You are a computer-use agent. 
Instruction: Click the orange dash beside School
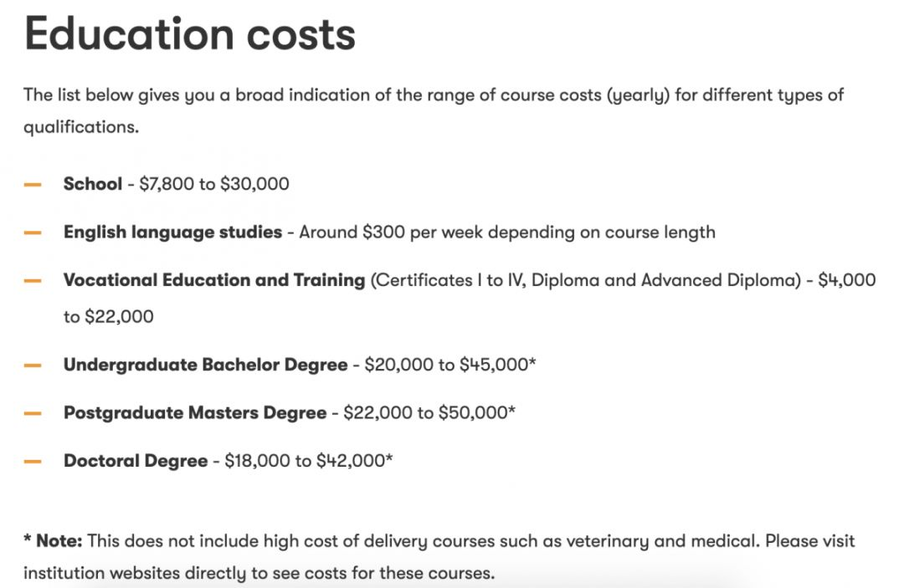33,184
